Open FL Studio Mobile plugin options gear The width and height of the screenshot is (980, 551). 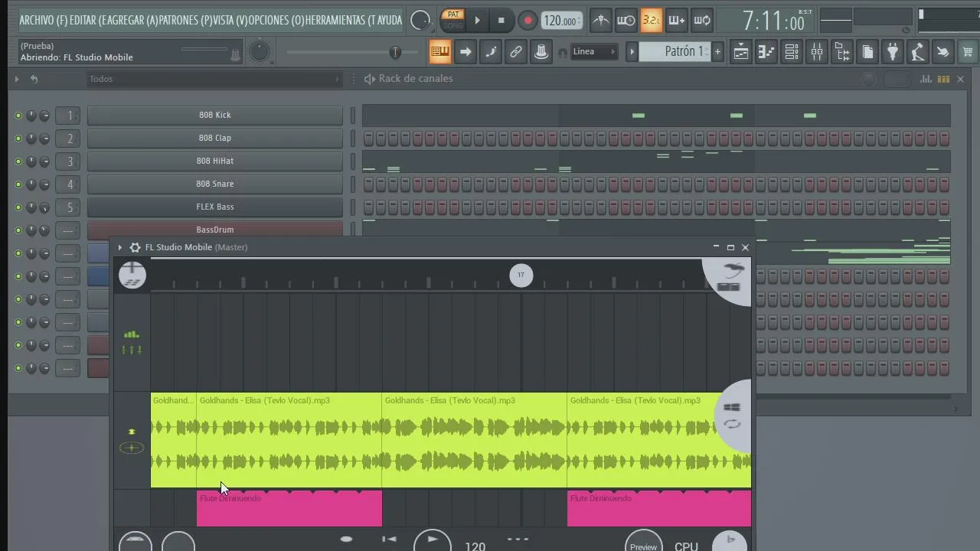click(135, 247)
